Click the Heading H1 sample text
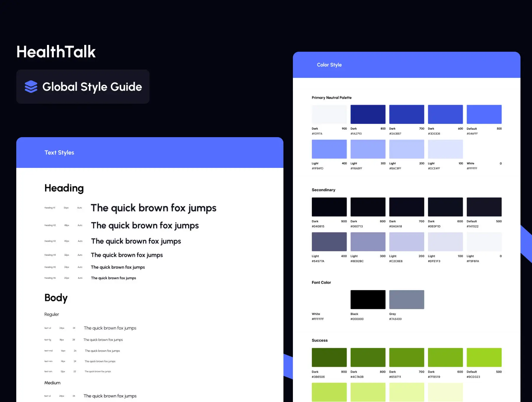 [153, 208]
